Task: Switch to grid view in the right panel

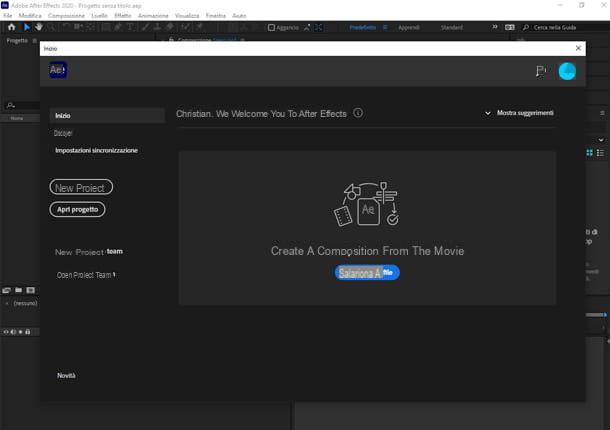Action: tap(589, 153)
